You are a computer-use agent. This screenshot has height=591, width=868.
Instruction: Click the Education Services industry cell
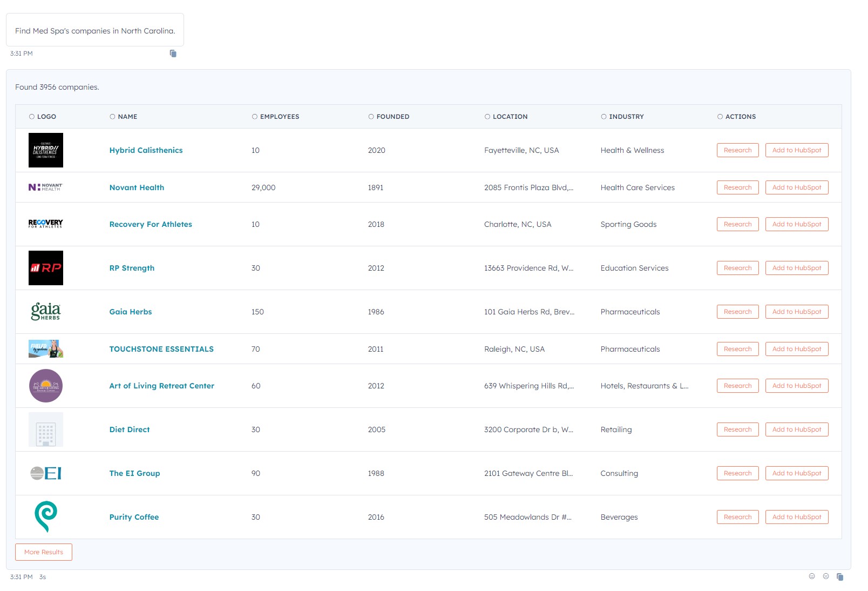[635, 268]
